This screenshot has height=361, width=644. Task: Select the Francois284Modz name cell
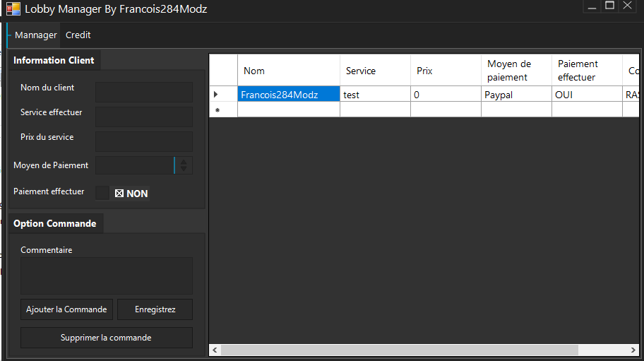pyautogui.click(x=289, y=94)
